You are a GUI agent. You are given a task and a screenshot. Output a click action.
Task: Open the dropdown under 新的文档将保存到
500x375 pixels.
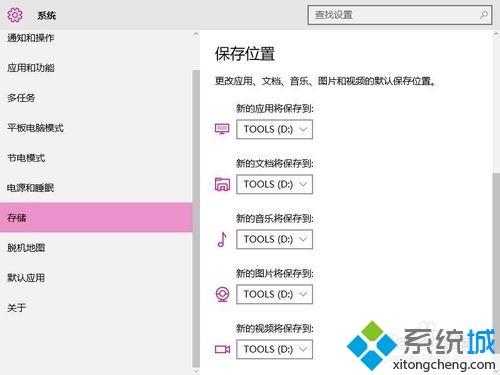[x=274, y=184]
